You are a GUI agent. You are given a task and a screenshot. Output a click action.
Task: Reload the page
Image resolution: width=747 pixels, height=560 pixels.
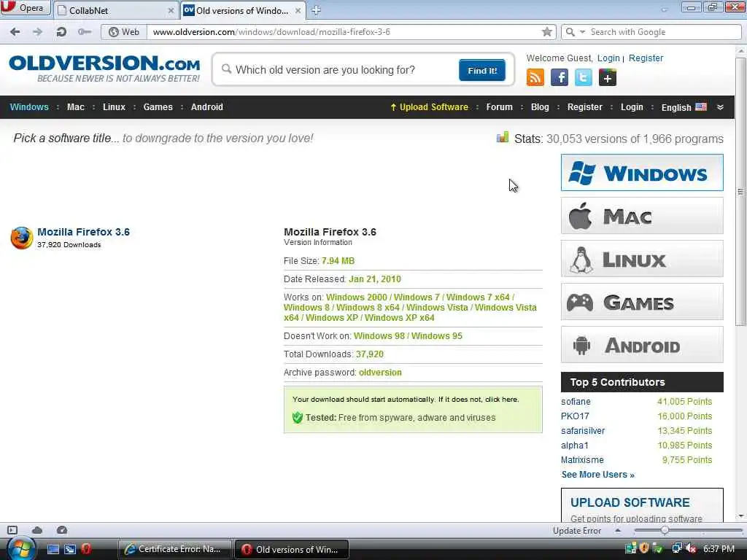click(61, 32)
